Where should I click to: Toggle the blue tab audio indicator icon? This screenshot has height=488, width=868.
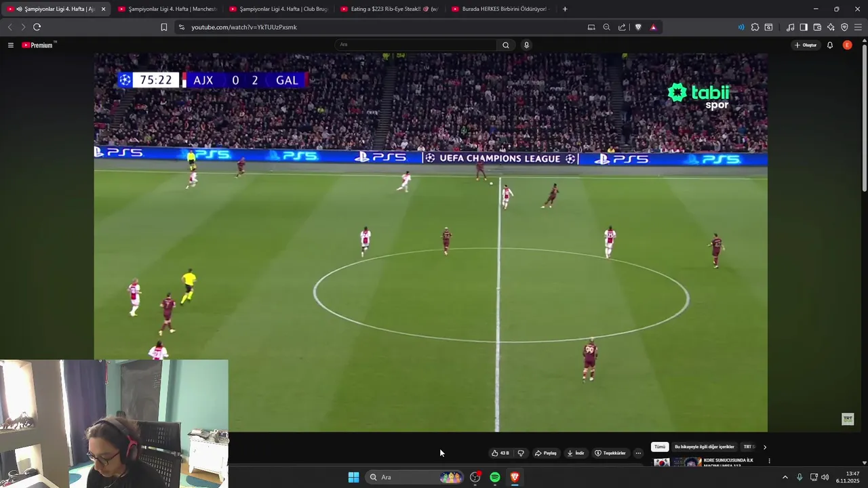[x=741, y=27]
